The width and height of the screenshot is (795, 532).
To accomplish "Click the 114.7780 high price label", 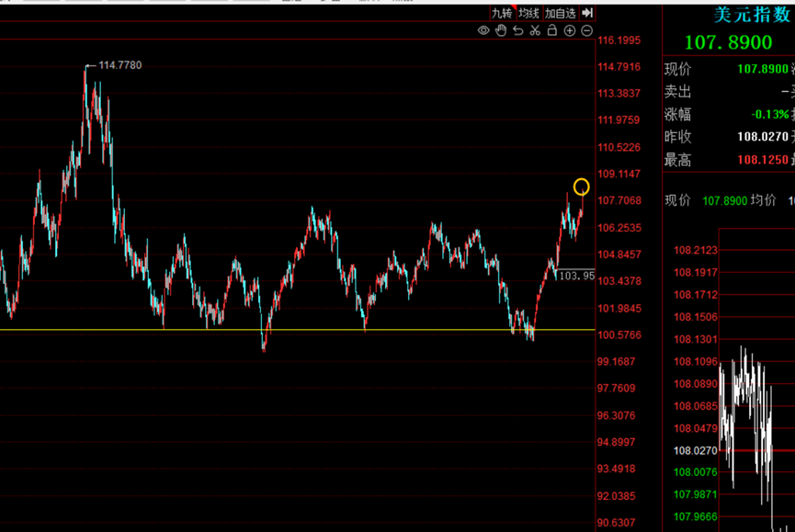I will (120, 65).
